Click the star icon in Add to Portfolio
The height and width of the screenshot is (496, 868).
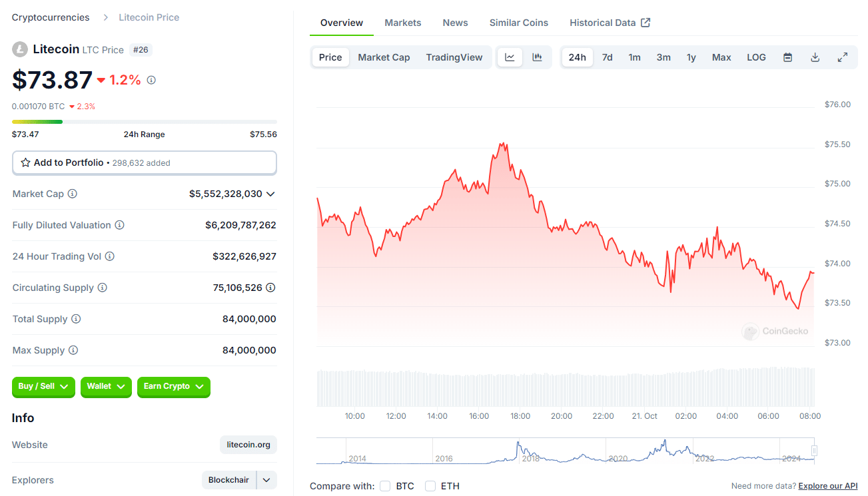pyautogui.click(x=25, y=162)
